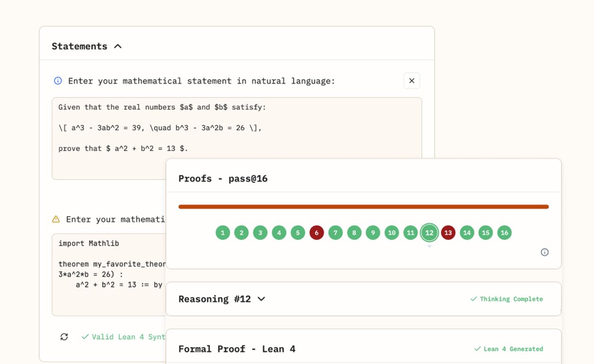The width and height of the screenshot is (594, 364).
Task: Switch to proof attempt 4
Action: click(279, 233)
